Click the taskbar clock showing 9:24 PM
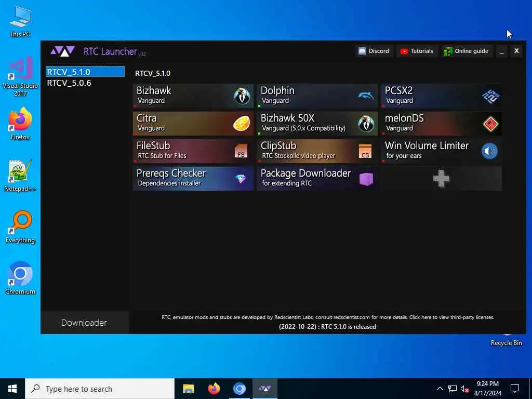532x399 pixels. (x=487, y=389)
